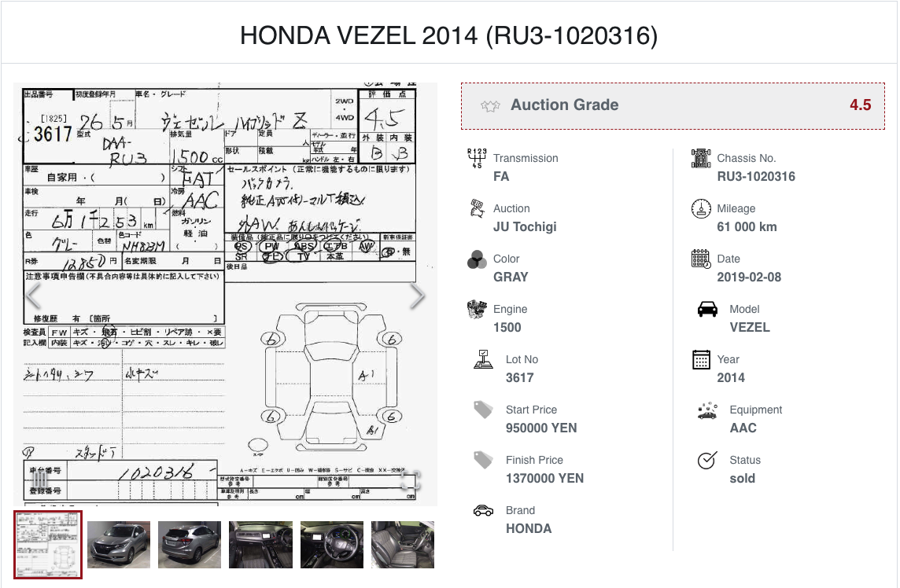Viewport: 900px width, 588px height.
Task: Click the star rating in Auction Grade banner
Action: click(x=491, y=105)
